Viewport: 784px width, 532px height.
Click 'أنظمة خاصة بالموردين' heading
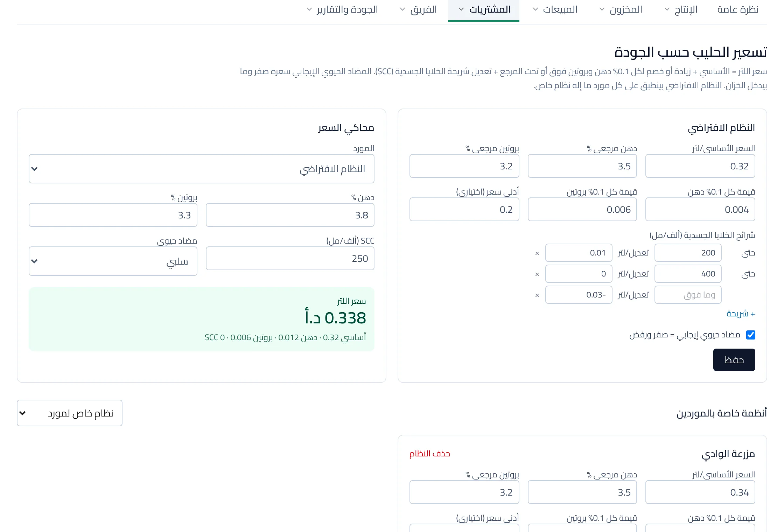coord(721,413)
